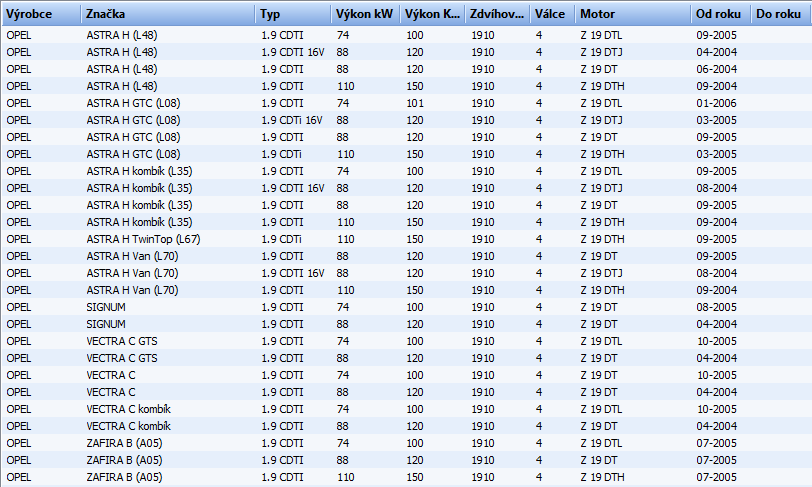Screen dimensions: 812x487
Task: Click ASTRA H GTC (L08) with Z 19 DT
Action: click(x=406, y=137)
